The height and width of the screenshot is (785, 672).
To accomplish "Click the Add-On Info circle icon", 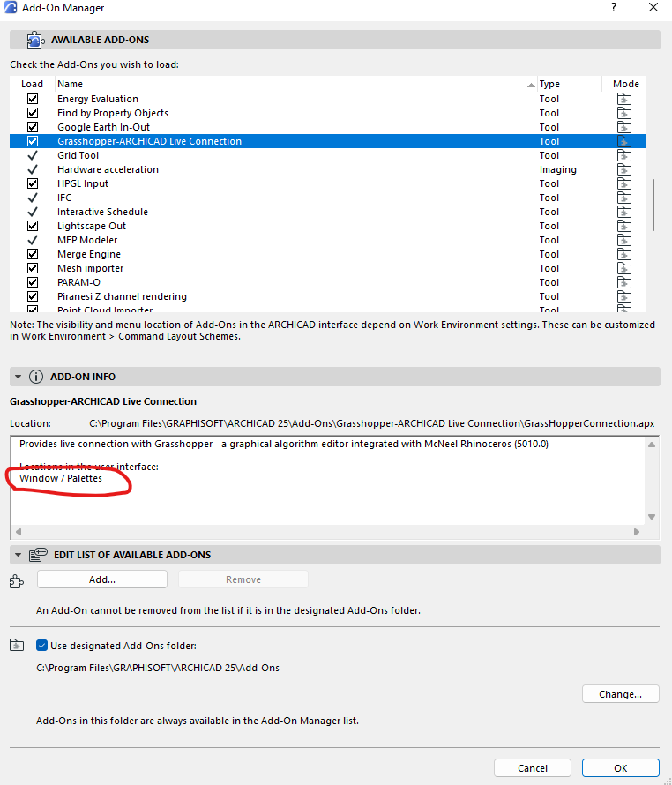I will [36, 377].
